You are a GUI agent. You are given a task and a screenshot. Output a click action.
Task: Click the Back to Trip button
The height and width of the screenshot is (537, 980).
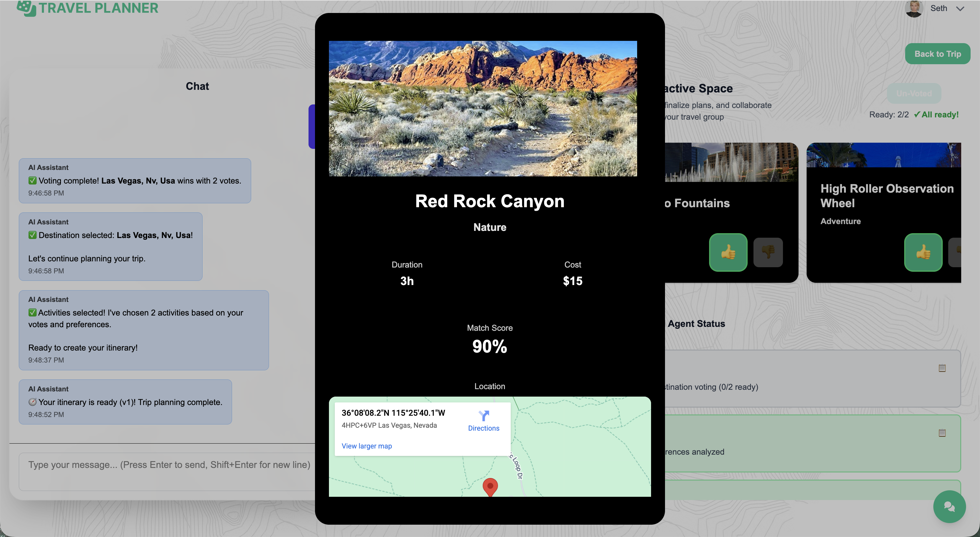point(938,54)
